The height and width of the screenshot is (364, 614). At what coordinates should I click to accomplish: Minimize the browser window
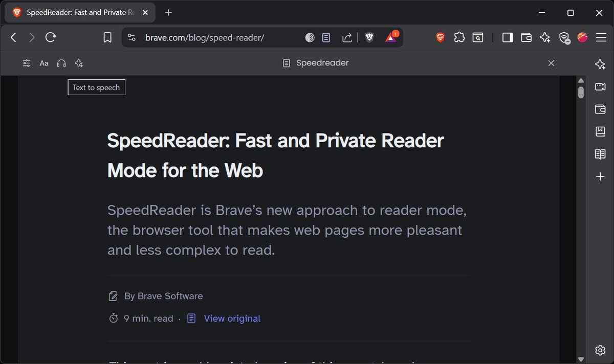543,12
